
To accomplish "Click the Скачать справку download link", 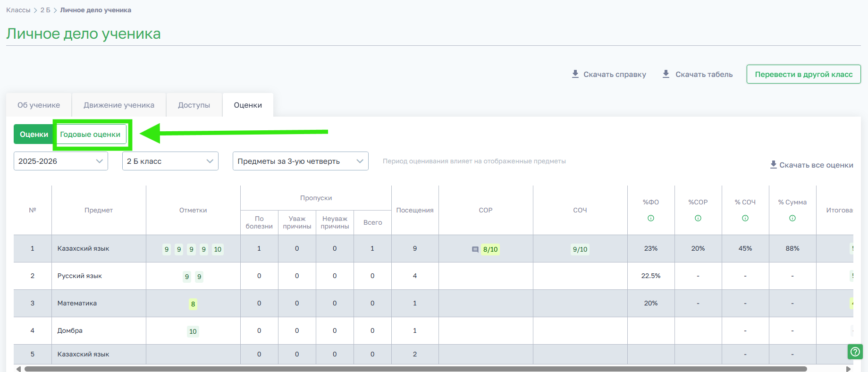I will pyautogui.click(x=609, y=74).
